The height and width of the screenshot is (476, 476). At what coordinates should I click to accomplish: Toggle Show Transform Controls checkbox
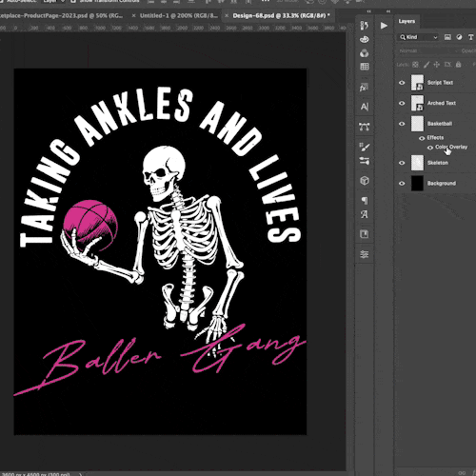(73, 1)
